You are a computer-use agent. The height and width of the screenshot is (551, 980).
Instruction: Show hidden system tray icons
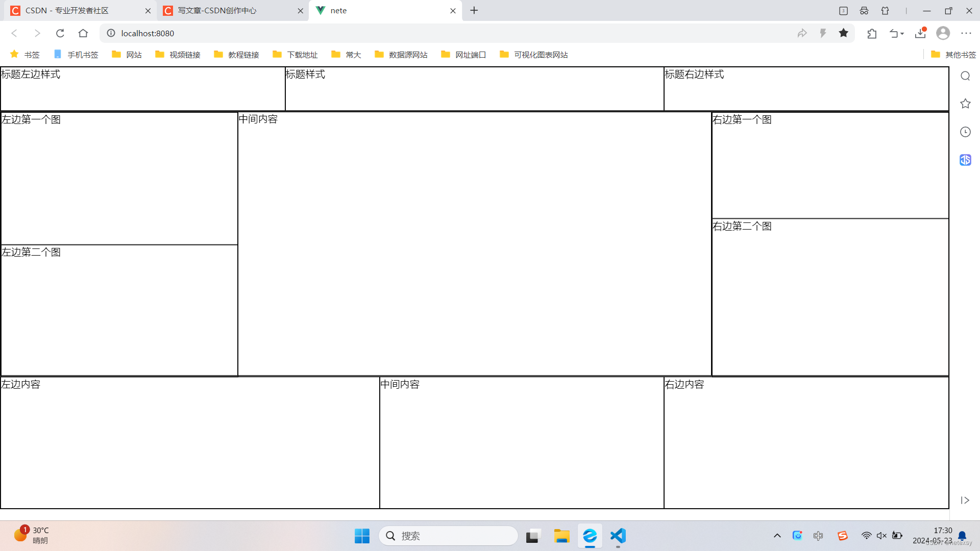(777, 536)
